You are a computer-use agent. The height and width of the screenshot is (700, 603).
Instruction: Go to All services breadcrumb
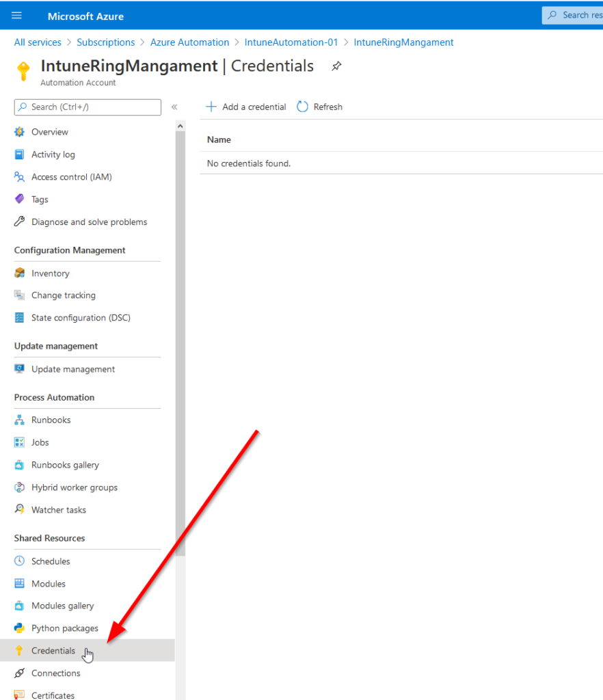tap(38, 42)
